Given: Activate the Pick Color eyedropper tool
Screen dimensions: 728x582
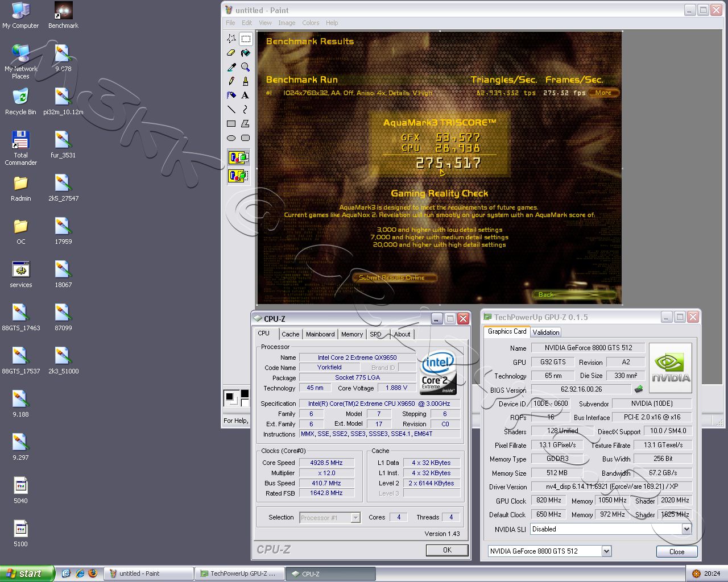Looking at the screenshot, I should [231, 67].
